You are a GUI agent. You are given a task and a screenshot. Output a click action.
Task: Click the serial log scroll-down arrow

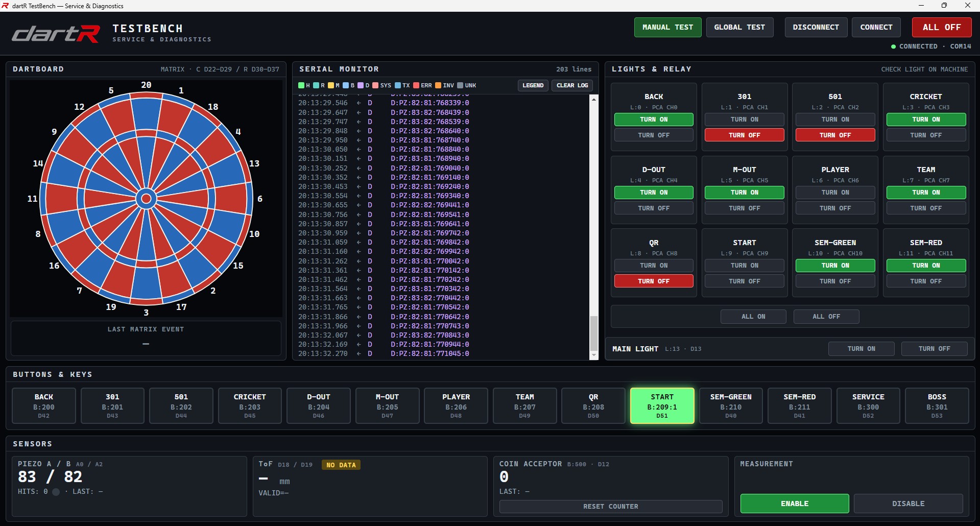(593, 355)
